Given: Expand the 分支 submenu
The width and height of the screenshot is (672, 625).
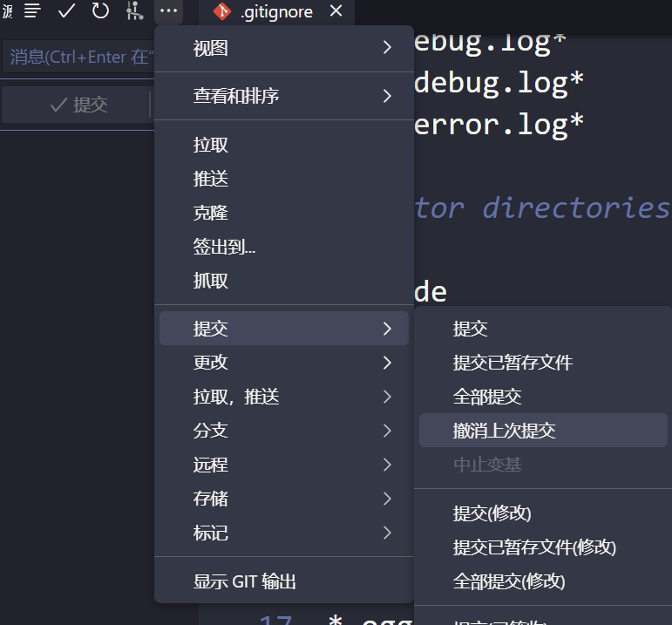Looking at the screenshot, I should point(284,431).
